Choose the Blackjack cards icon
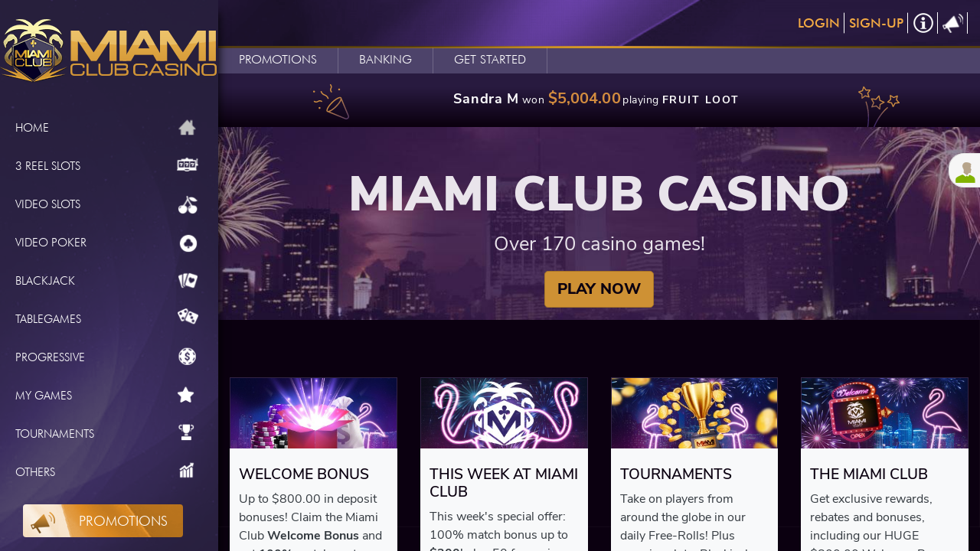The height and width of the screenshot is (551, 980). 188,281
